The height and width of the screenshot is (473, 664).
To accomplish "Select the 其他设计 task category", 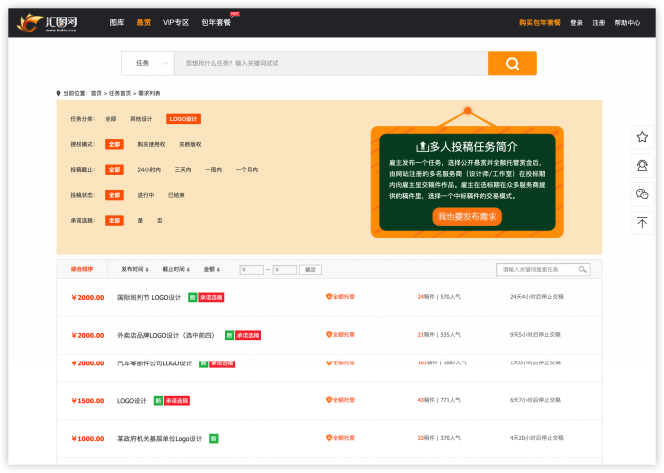I will tap(141, 119).
